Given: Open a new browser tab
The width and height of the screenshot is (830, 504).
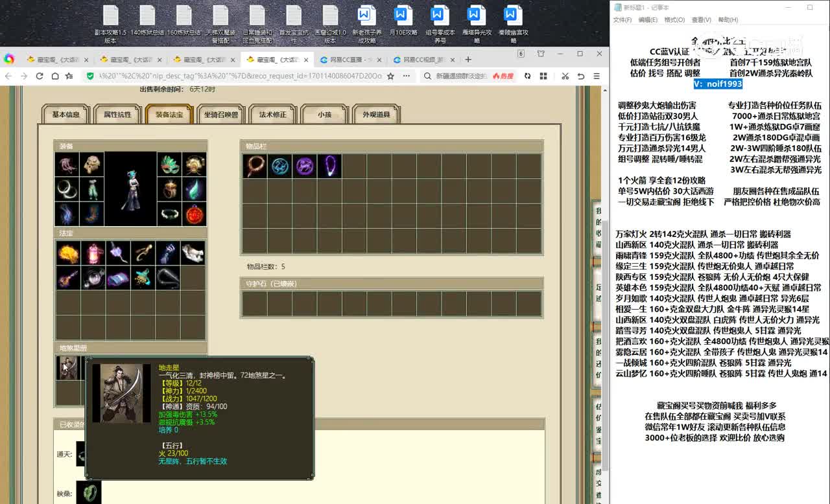Looking at the screenshot, I should click(469, 60).
